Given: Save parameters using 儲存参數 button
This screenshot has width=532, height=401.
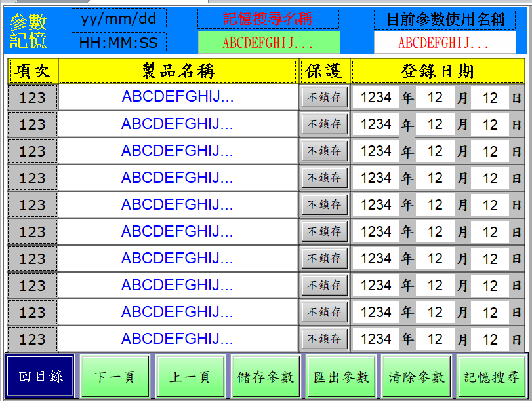Looking at the screenshot, I should [266, 377].
